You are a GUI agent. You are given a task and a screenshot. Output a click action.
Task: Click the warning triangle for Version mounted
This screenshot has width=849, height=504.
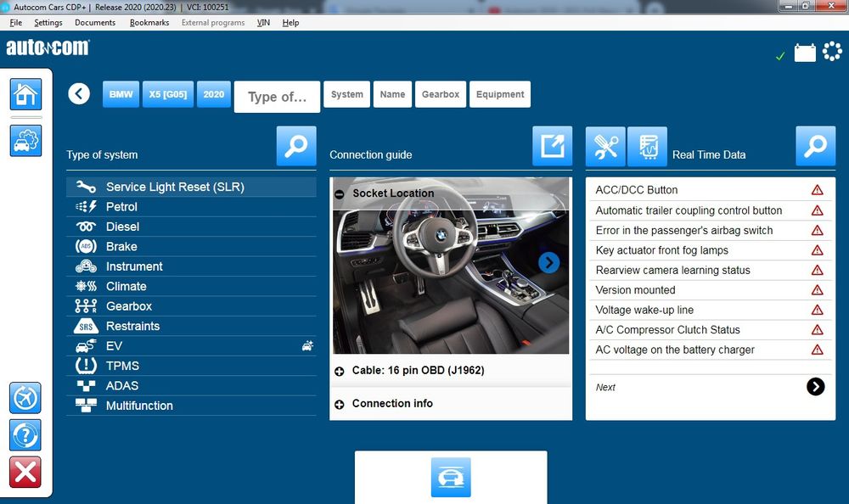click(817, 290)
